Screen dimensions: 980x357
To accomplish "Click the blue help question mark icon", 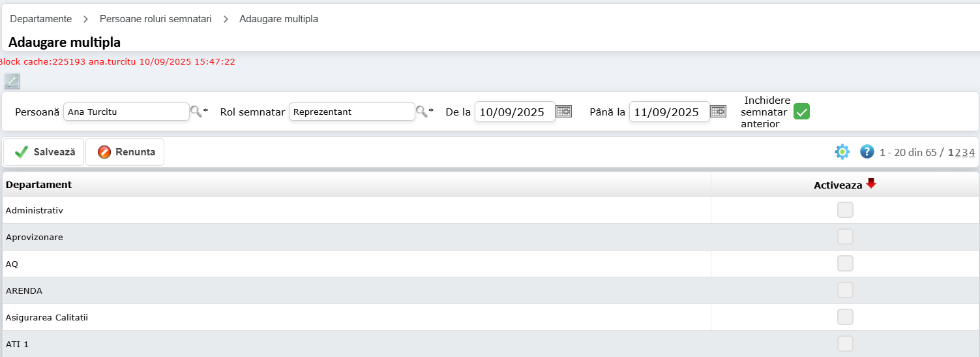I will [x=867, y=152].
